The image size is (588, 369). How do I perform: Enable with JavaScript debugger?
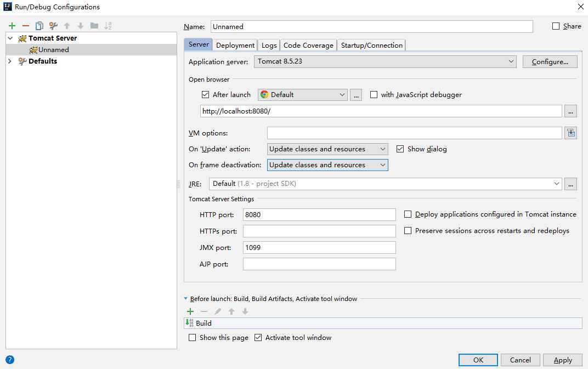coord(374,94)
